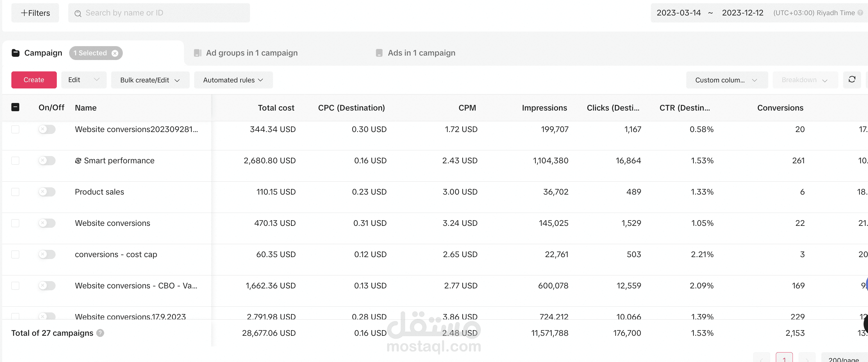Expand the Automated rules dropdown
868x362 pixels.
pyautogui.click(x=233, y=80)
